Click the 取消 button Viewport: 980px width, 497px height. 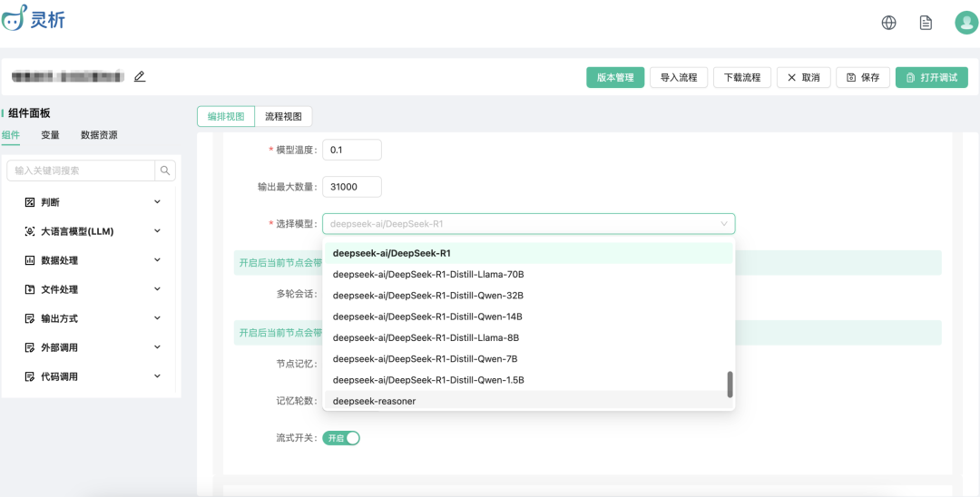[804, 77]
